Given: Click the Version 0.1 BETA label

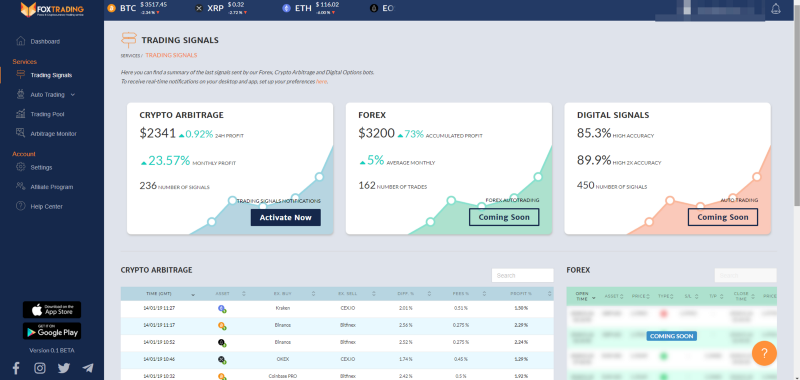Looking at the screenshot, I should tap(52, 351).
